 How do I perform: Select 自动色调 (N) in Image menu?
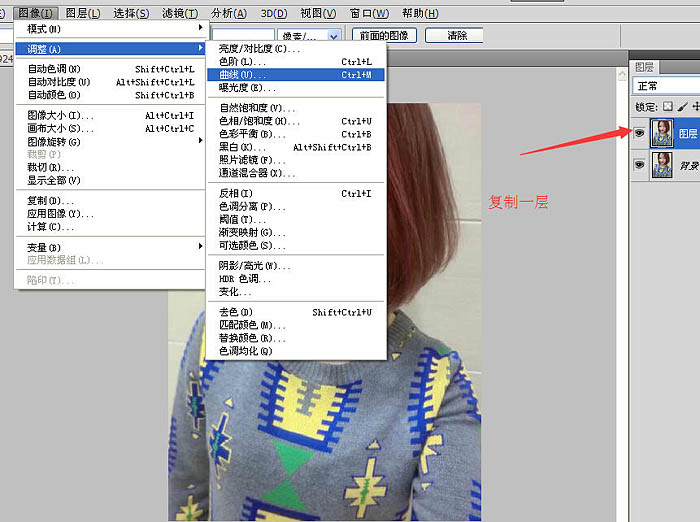(x=109, y=69)
